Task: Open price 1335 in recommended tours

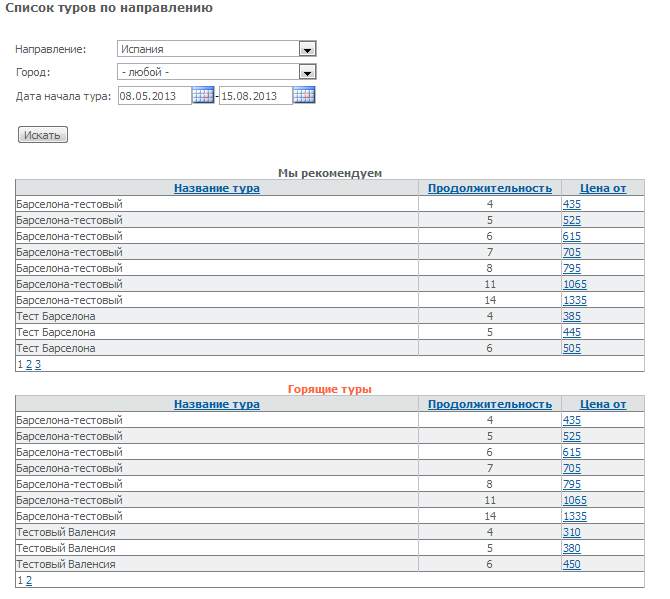Action: pos(574,300)
